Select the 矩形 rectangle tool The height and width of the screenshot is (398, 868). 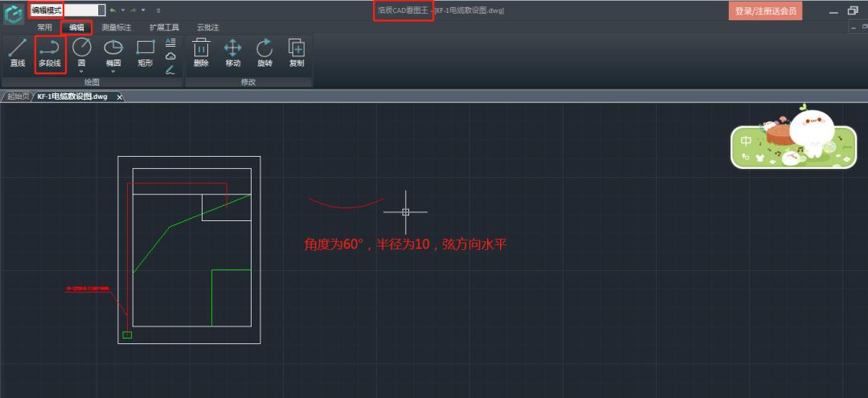tap(145, 53)
